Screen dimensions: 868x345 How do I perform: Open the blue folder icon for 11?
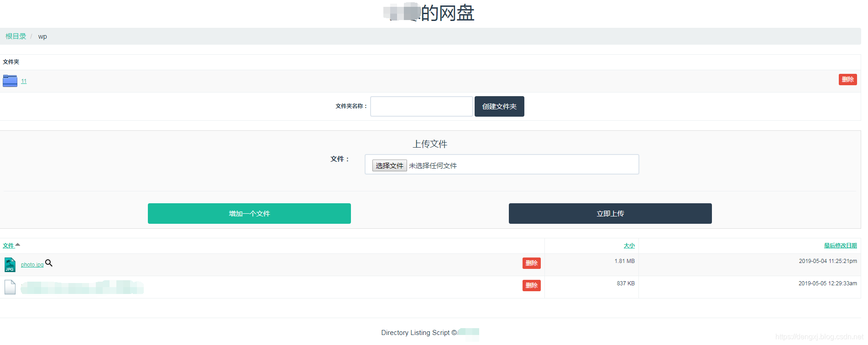point(10,81)
